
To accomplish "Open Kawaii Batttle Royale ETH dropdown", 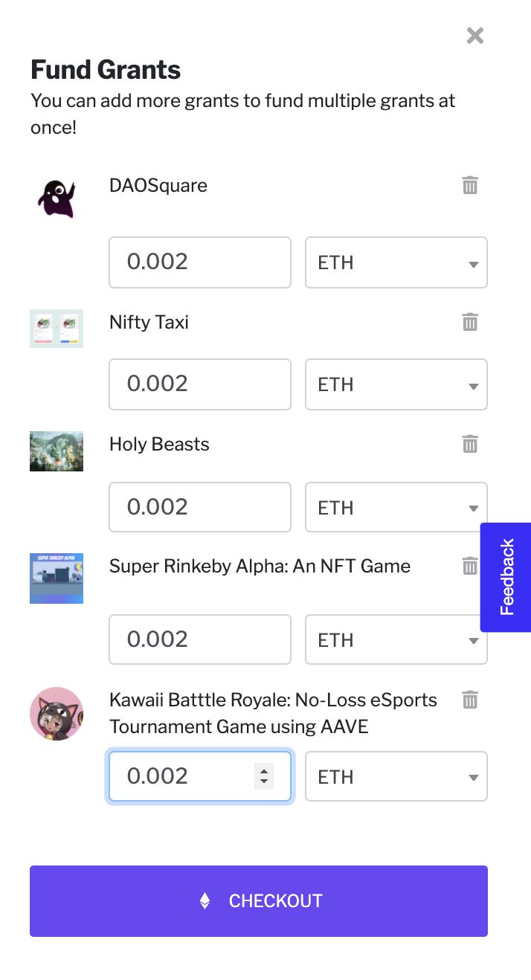I will pyautogui.click(x=396, y=776).
